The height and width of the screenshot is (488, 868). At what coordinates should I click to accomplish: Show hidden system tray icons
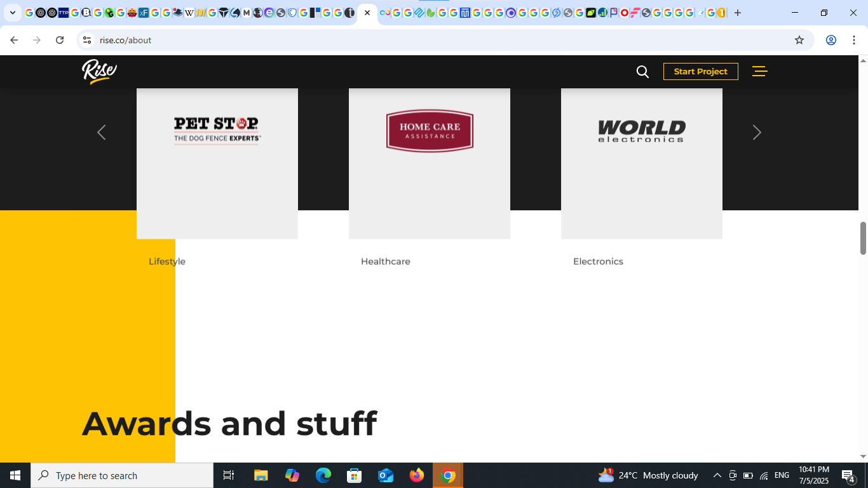click(x=717, y=475)
